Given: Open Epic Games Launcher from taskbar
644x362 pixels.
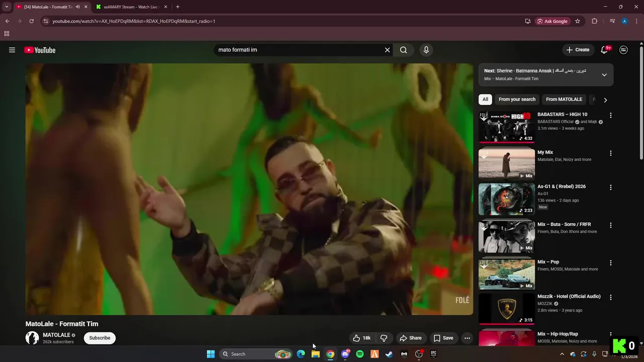Looking at the screenshot, I should coord(434,354).
